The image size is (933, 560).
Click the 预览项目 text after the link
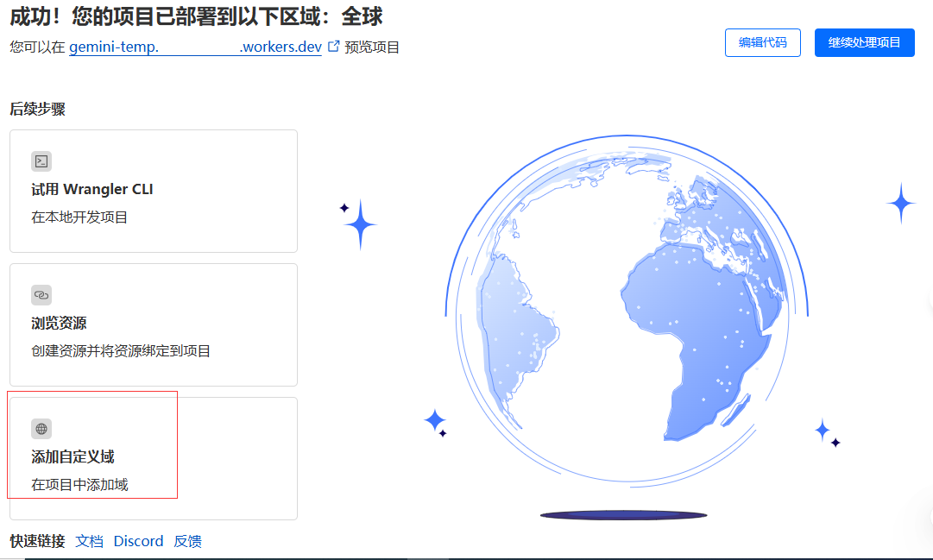tap(372, 47)
